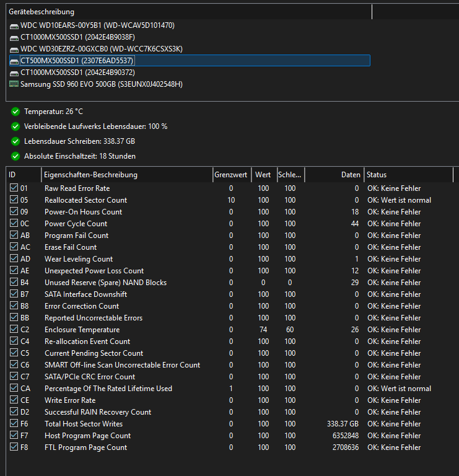Click 'Temperatur: 26 °C' text
Image resolution: width=459 pixels, height=476 pixels.
(x=54, y=112)
